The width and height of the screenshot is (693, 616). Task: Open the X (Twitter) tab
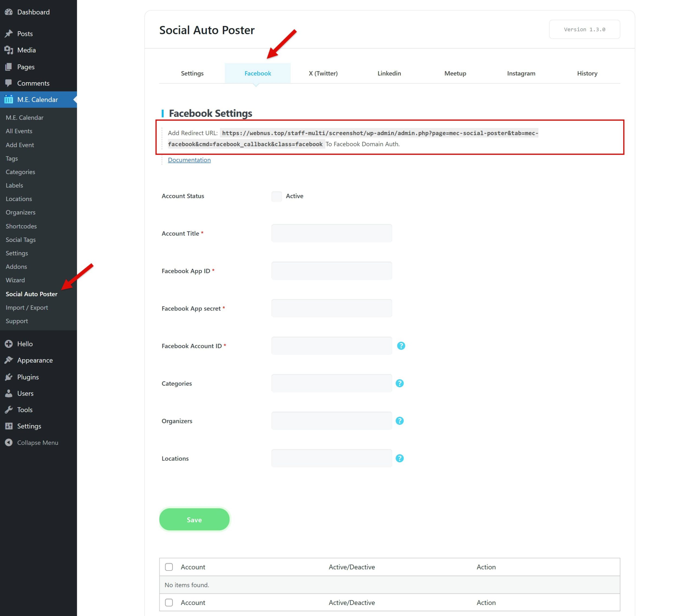point(323,73)
